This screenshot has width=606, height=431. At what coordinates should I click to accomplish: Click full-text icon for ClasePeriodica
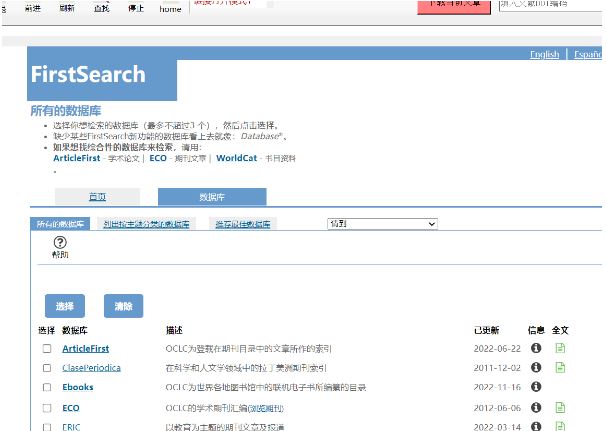click(560, 367)
